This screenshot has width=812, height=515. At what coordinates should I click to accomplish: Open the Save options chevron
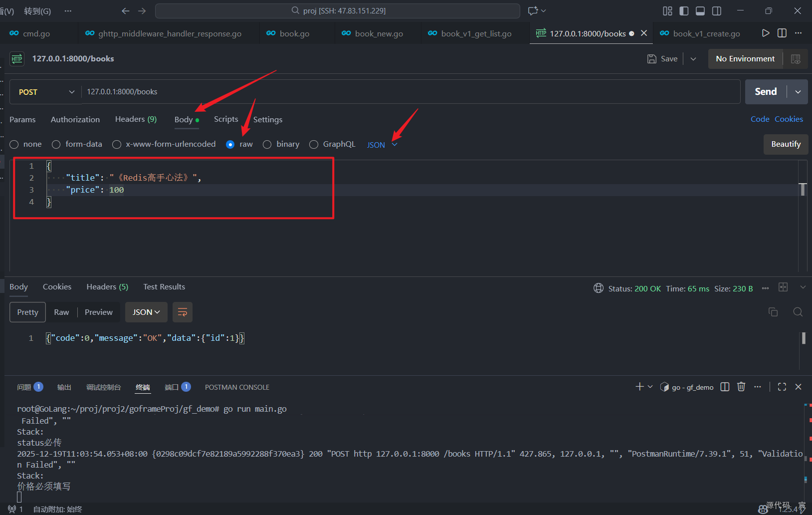click(x=693, y=59)
